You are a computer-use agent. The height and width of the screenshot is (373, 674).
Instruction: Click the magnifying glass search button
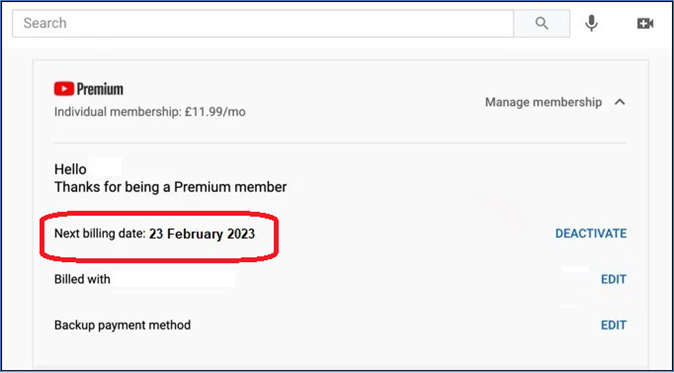542,23
